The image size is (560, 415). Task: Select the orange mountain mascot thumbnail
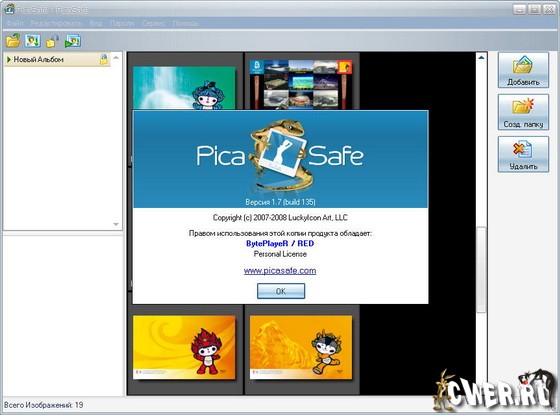(301, 348)
